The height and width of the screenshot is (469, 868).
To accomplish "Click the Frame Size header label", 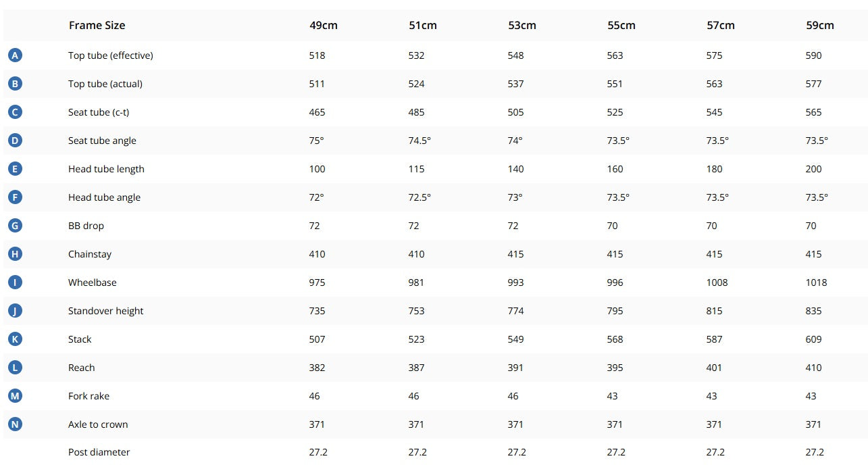I will pos(97,26).
